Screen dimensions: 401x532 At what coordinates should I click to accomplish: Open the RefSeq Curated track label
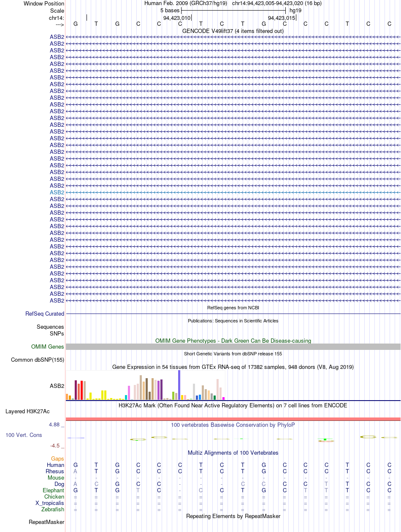click(x=45, y=314)
